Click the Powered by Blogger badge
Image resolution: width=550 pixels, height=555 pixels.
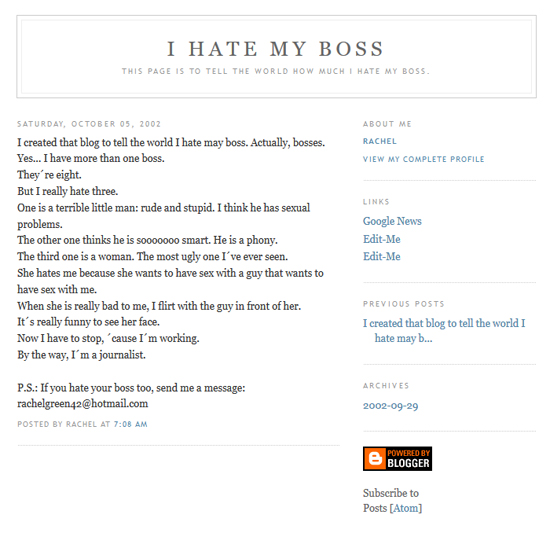point(397,458)
